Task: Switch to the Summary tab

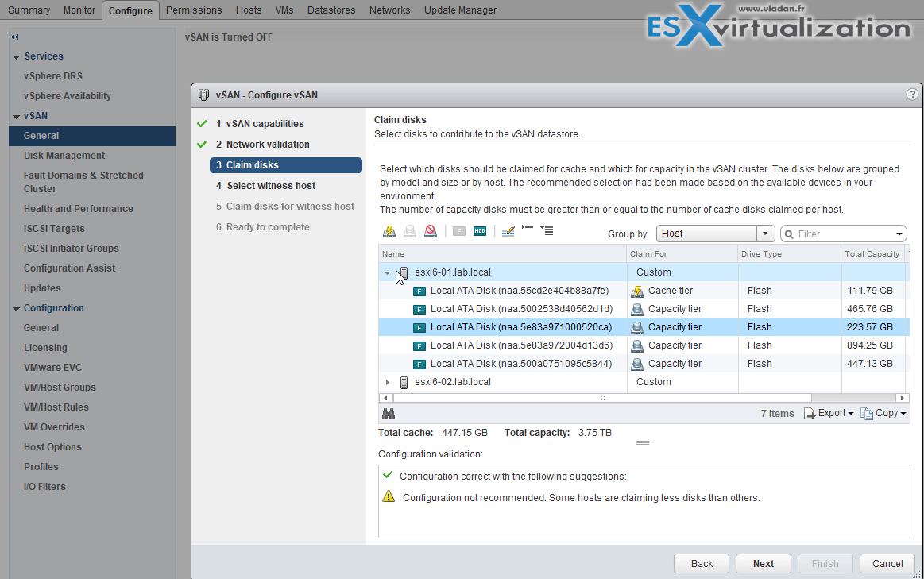Action: coord(29,10)
